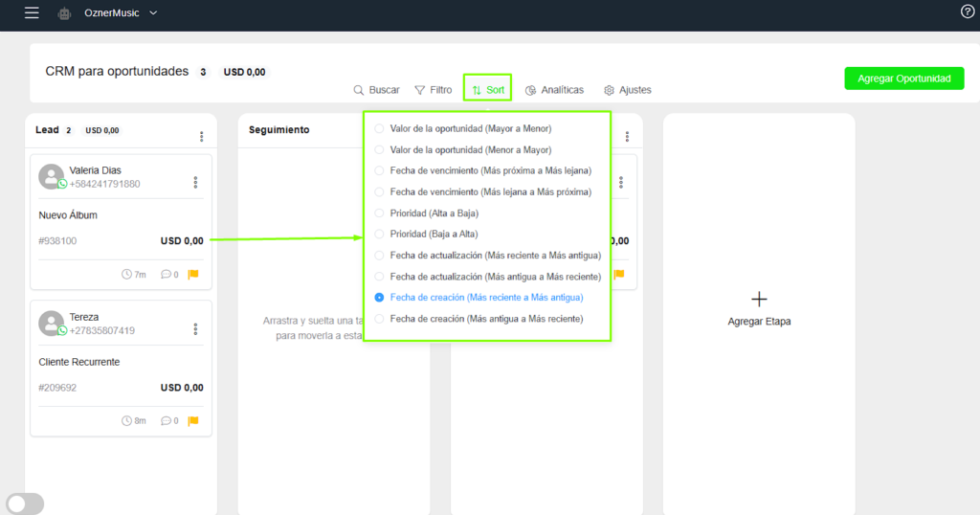Click the Seguimiento column header
980x515 pixels.
[x=278, y=129]
